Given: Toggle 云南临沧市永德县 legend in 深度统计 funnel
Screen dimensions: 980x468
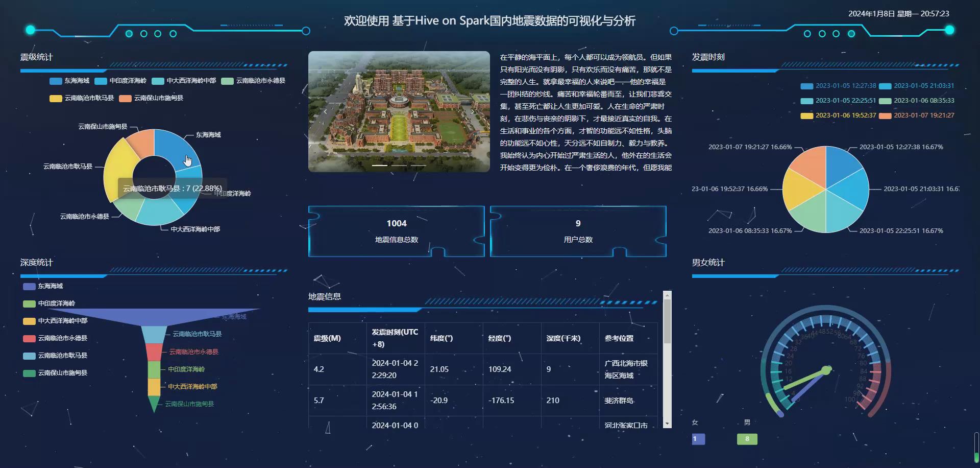Looking at the screenshot, I should point(55,338).
